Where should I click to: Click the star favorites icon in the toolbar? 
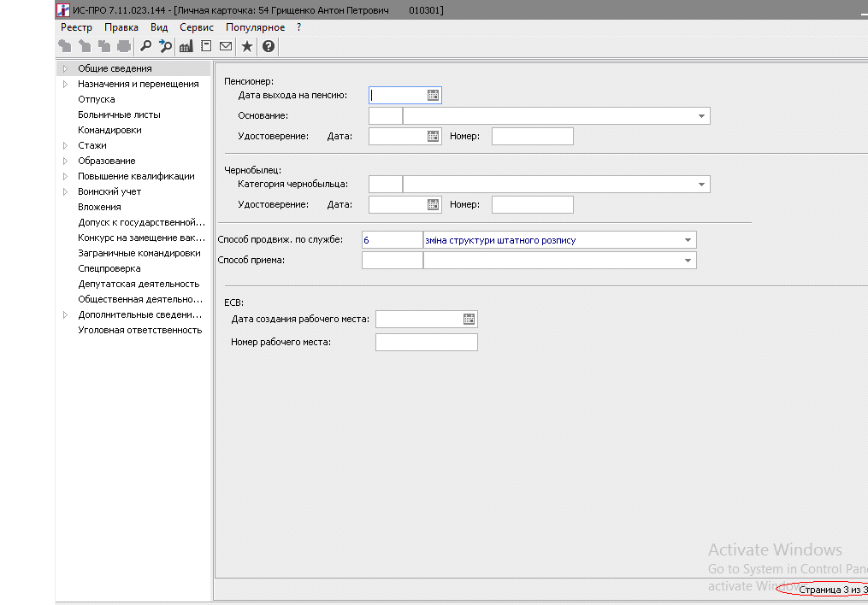247,46
